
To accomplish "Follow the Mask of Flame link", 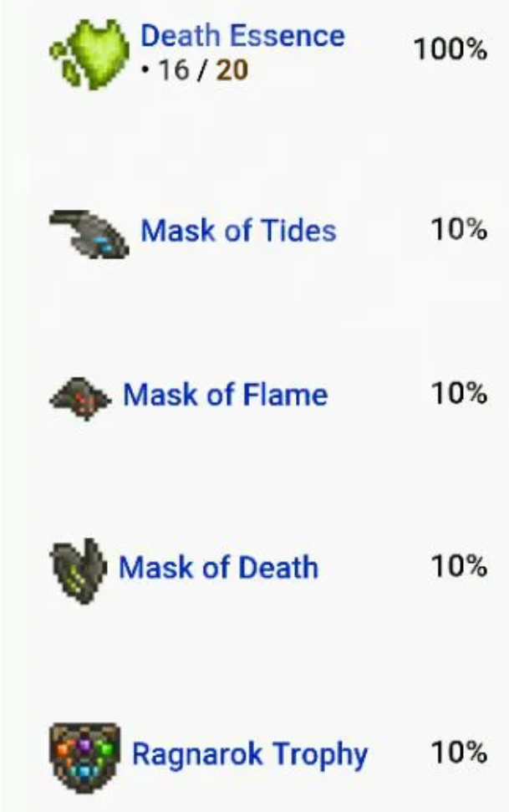I will coord(225,394).
